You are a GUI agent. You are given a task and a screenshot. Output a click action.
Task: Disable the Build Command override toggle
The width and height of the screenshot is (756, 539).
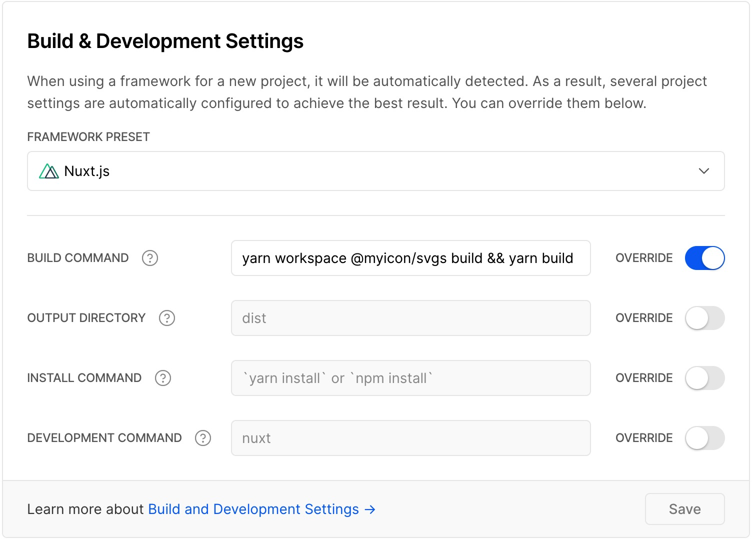pos(704,258)
